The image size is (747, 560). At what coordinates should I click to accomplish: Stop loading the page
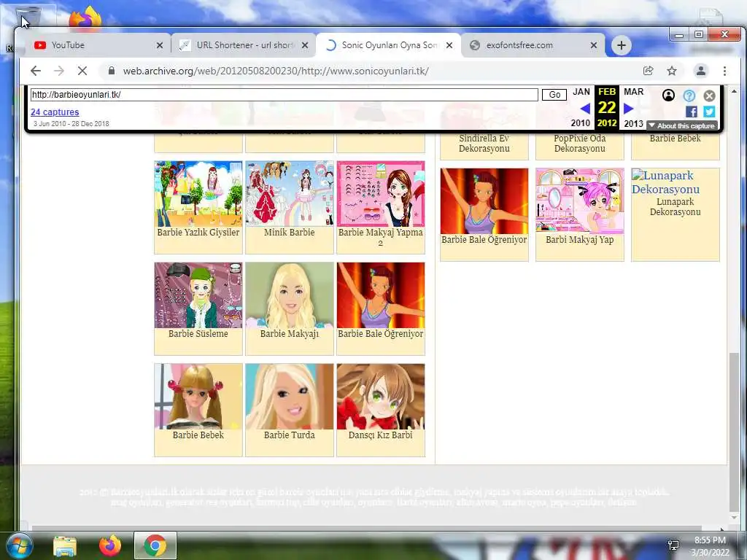(82, 71)
